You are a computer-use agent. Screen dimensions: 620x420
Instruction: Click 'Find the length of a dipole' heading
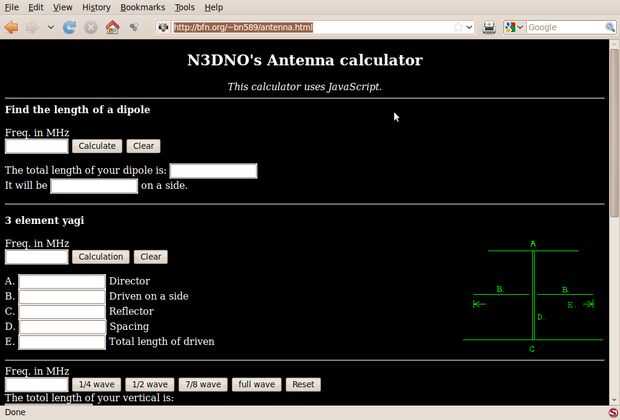78,110
